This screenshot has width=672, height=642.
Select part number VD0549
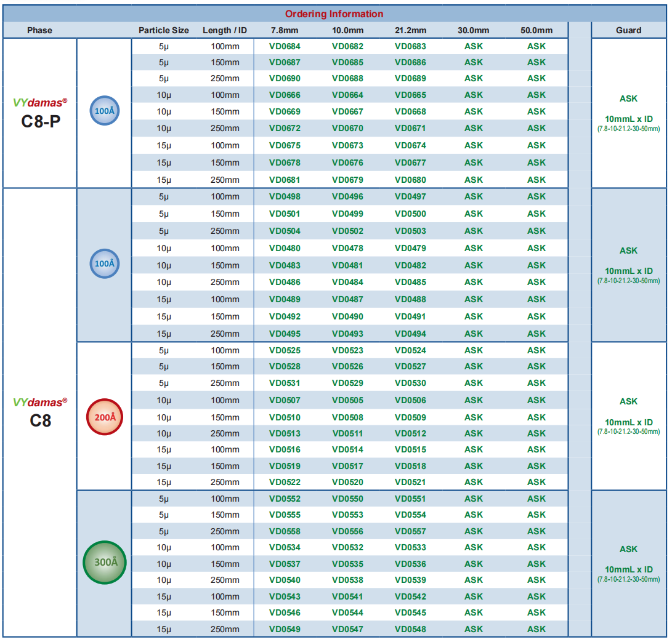pos(285,629)
